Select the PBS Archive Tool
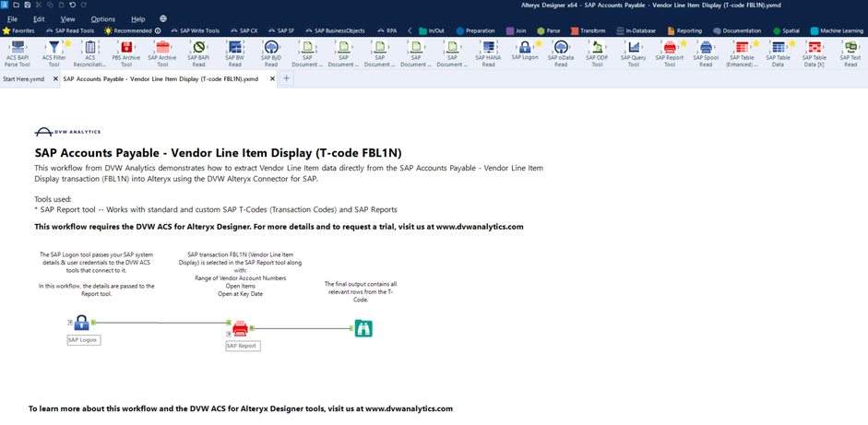This screenshot has height=425, width=868. 126,47
